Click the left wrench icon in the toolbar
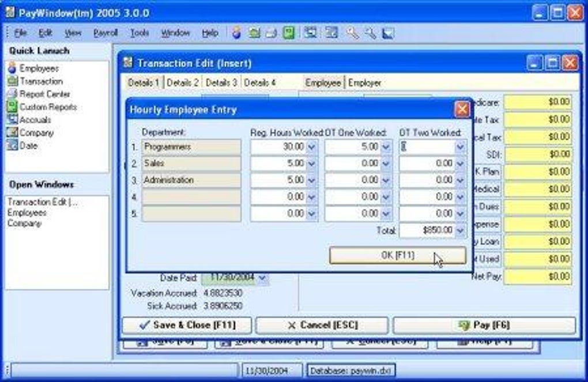The width and height of the screenshot is (588, 382). [x=352, y=33]
